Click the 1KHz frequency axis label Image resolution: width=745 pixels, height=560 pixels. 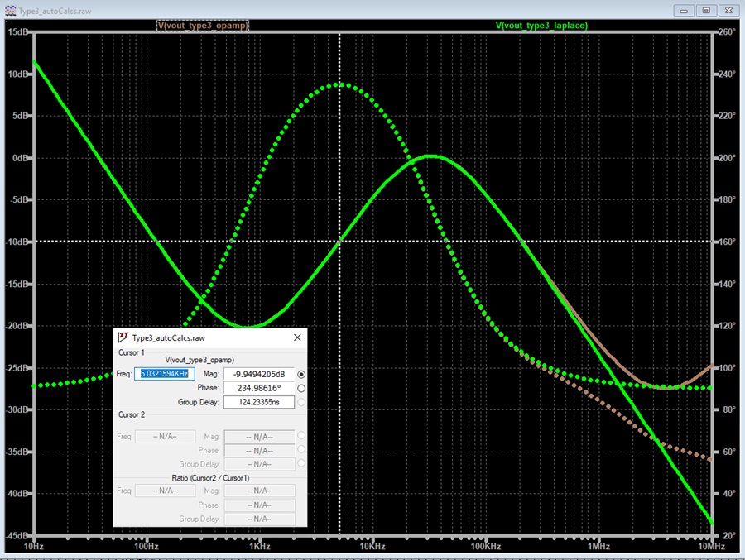tap(260, 546)
